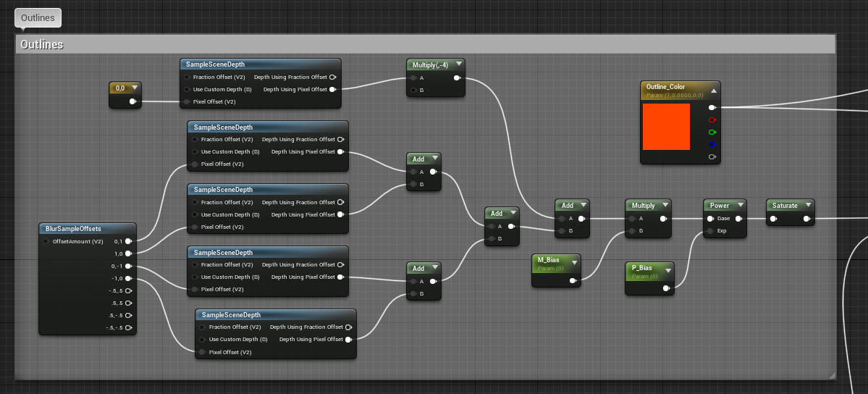The image size is (868, 394).
Task: Select the M_Bias parameter node title
Action: click(x=549, y=260)
